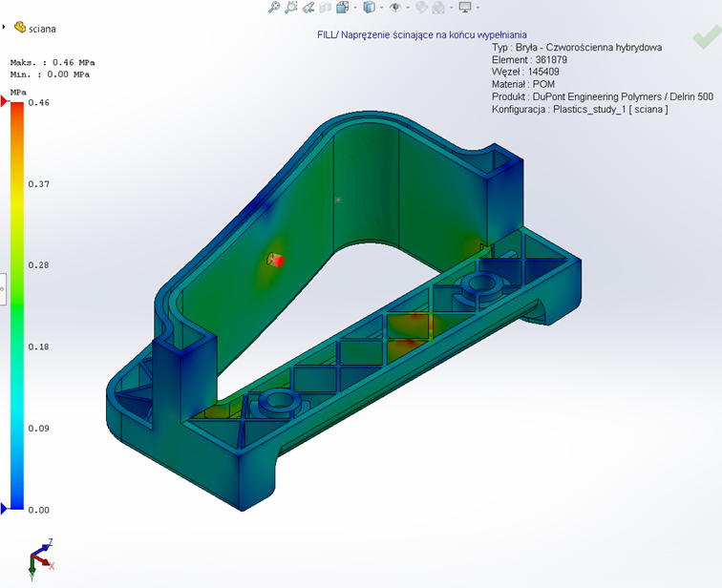The width and height of the screenshot is (722, 588).
Task: Click the Hide/Show Items eye icon
Action: coord(395,8)
